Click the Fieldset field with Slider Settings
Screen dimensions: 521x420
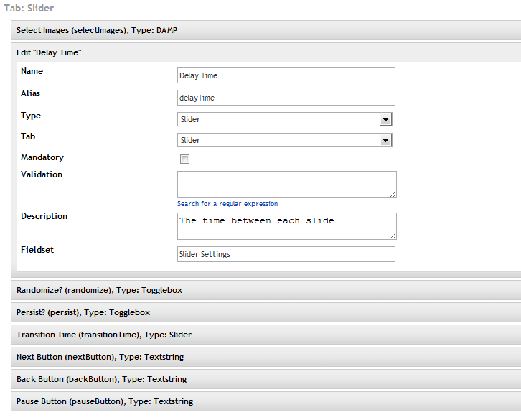[x=286, y=254]
